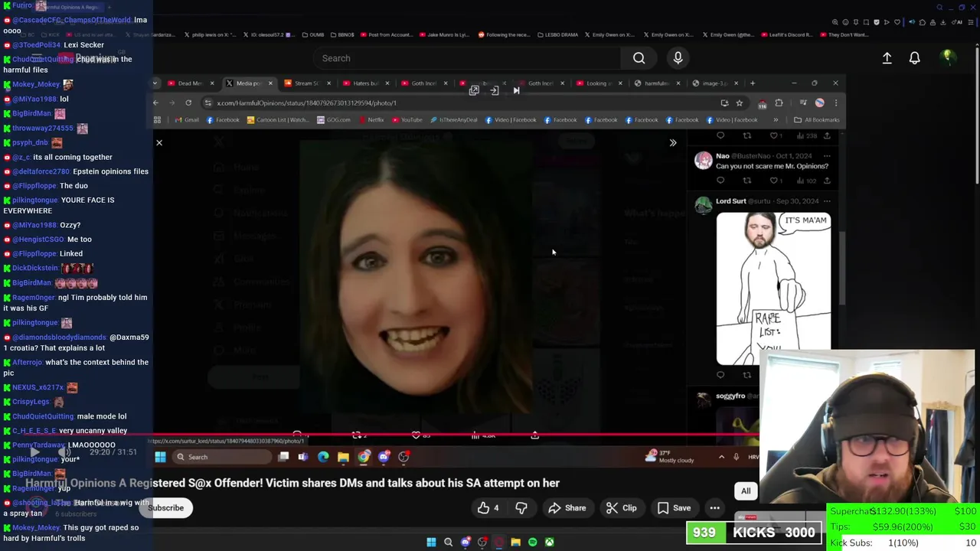Like Nao's tweet
980x551 pixels.
coord(774,181)
